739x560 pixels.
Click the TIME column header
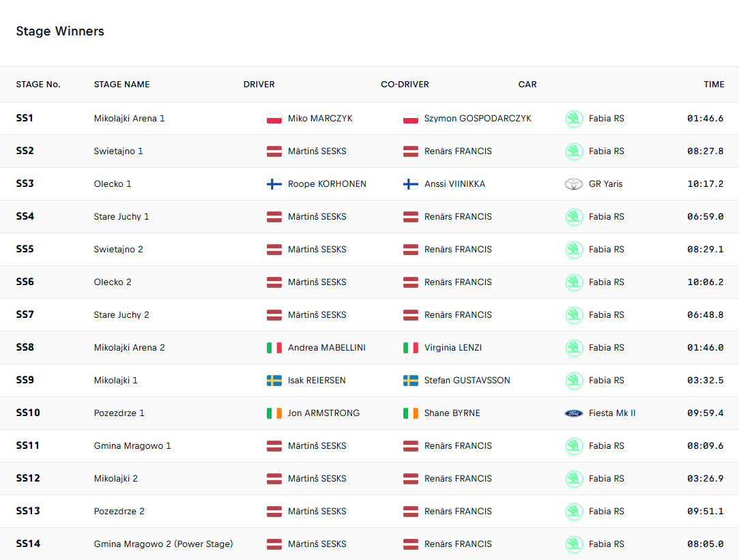click(714, 85)
